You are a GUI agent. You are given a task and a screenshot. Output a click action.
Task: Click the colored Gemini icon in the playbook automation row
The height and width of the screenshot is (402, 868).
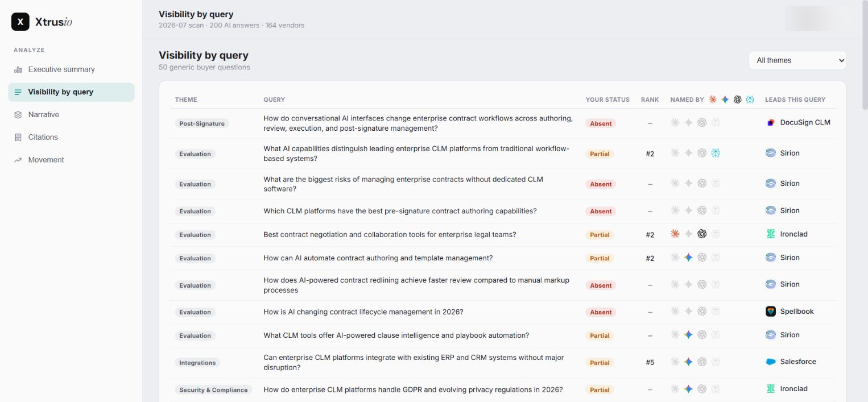pyautogui.click(x=688, y=335)
